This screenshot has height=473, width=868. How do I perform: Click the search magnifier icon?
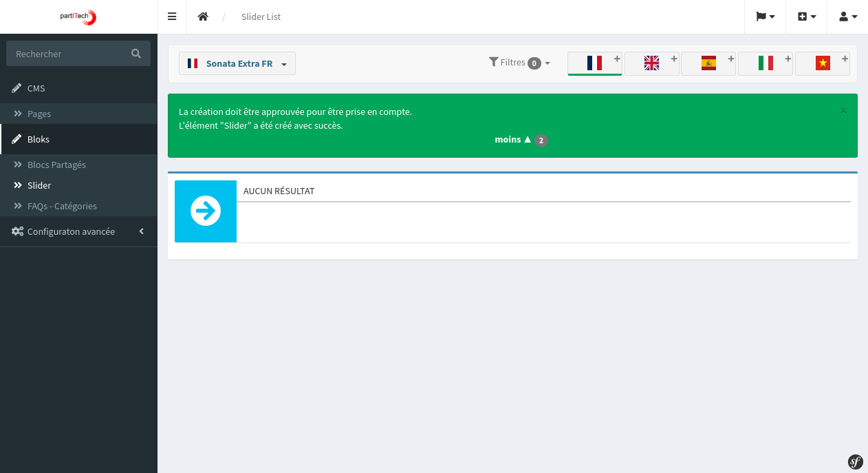136,54
